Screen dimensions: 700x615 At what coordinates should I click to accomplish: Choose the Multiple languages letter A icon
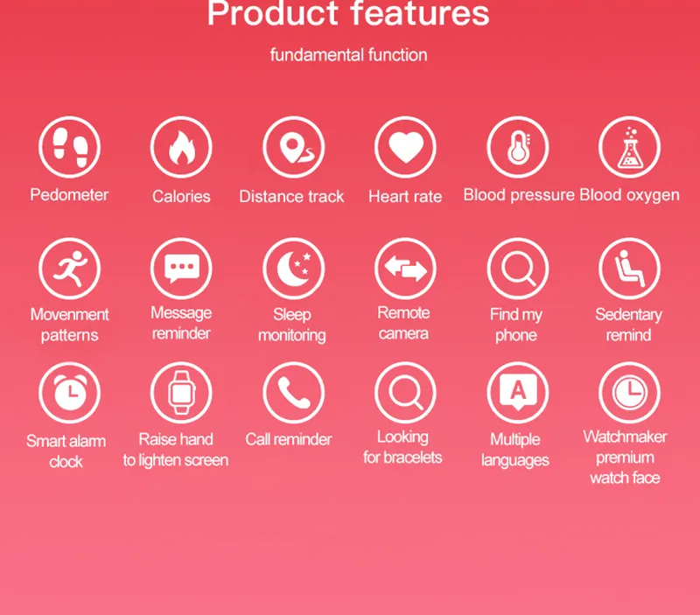coord(518,393)
